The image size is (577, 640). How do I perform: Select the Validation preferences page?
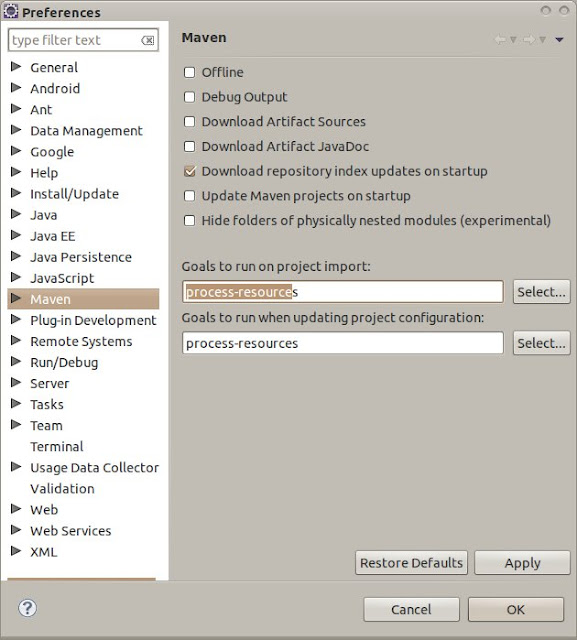(x=62, y=489)
